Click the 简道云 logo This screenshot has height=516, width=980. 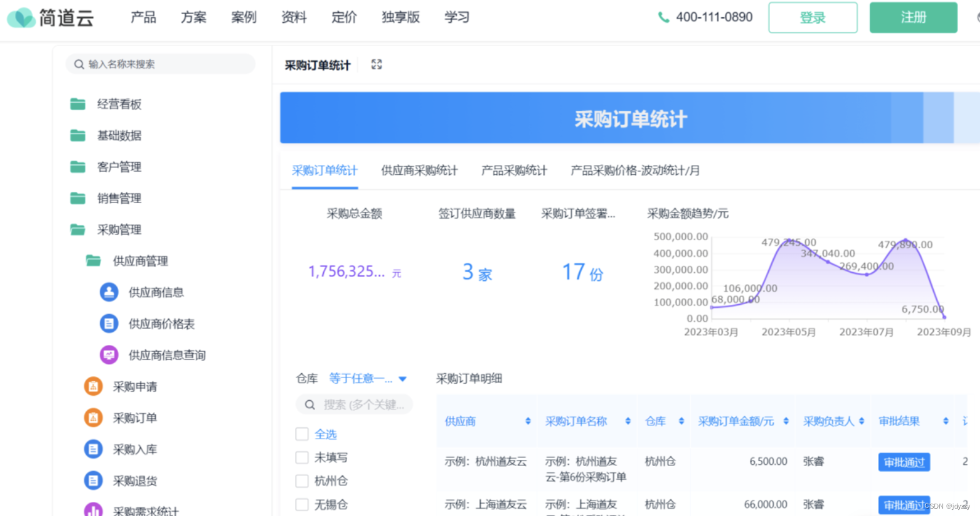click(x=50, y=18)
